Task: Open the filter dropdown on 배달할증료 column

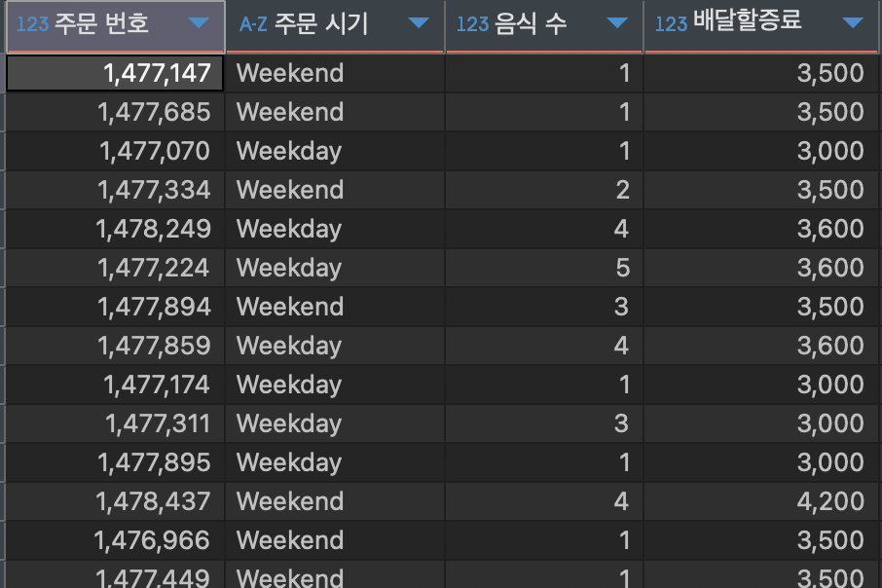Action: click(855, 24)
